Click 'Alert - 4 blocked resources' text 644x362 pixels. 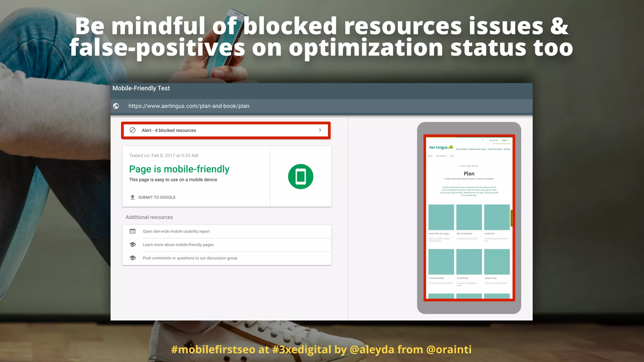tap(169, 130)
